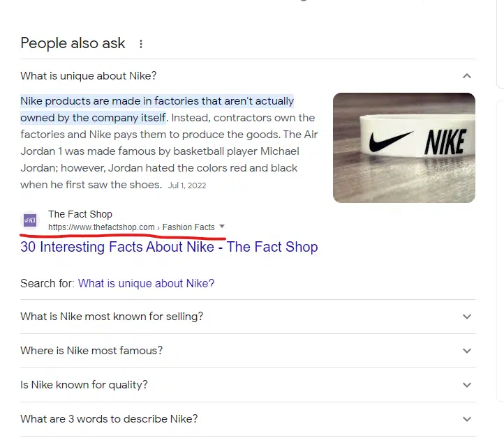Open the dropdown arrow next to Fashion Facts
Screen dimensions: 504x440
point(222,227)
